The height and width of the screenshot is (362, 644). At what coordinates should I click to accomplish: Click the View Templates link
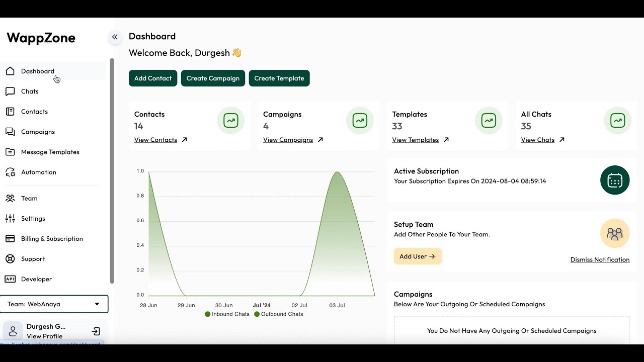pos(415,140)
